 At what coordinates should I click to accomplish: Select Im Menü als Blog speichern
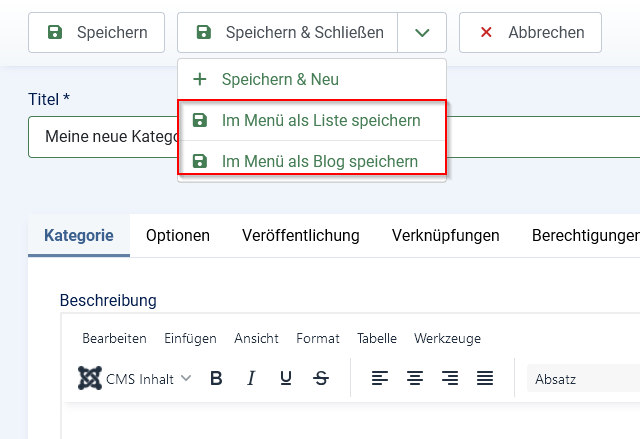tap(312, 161)
